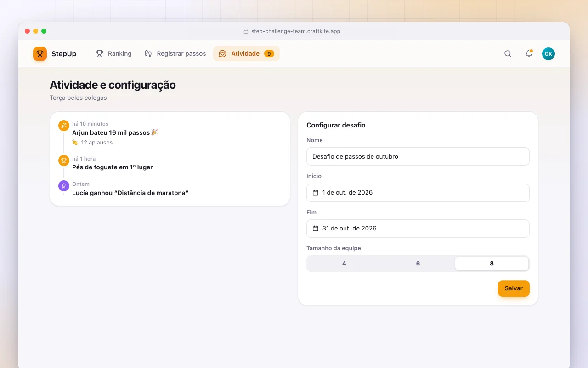Open the Registrar passos tab
Screen dimensions: 588x368
tap(175, 54)
